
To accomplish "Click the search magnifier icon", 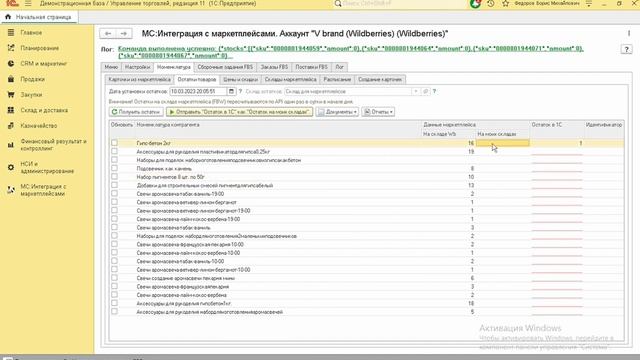I will pos(338,4).
